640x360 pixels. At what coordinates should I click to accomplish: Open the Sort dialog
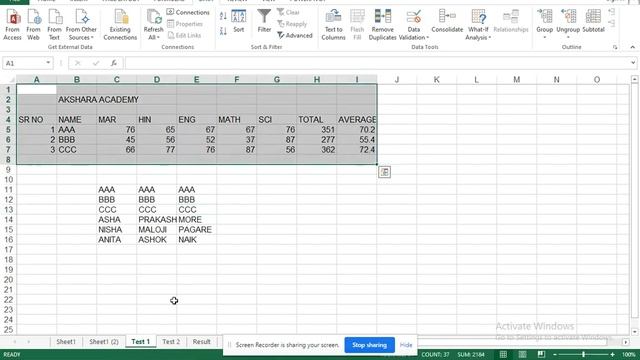tap(239, 21)
